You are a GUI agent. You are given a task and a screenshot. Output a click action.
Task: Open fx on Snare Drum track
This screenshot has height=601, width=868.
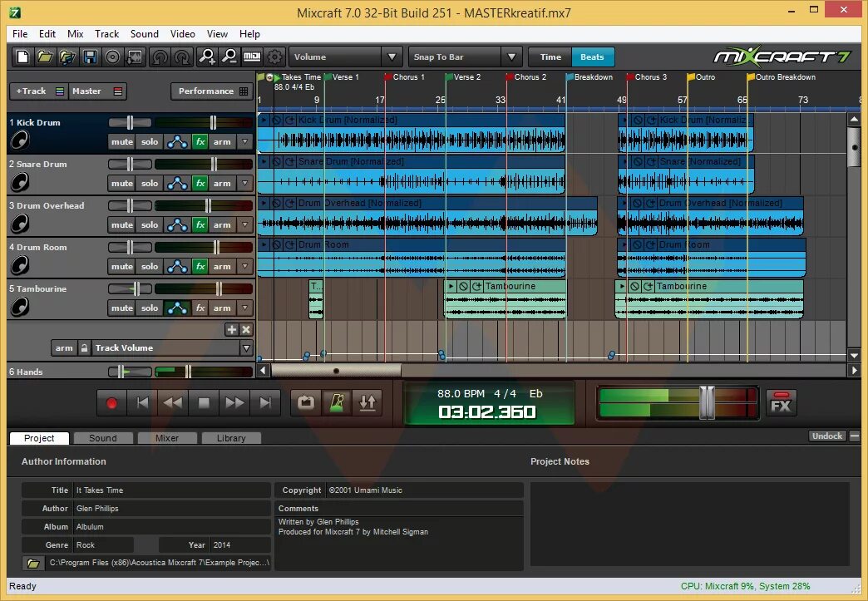pyautogui.click(x=200, y=183)
